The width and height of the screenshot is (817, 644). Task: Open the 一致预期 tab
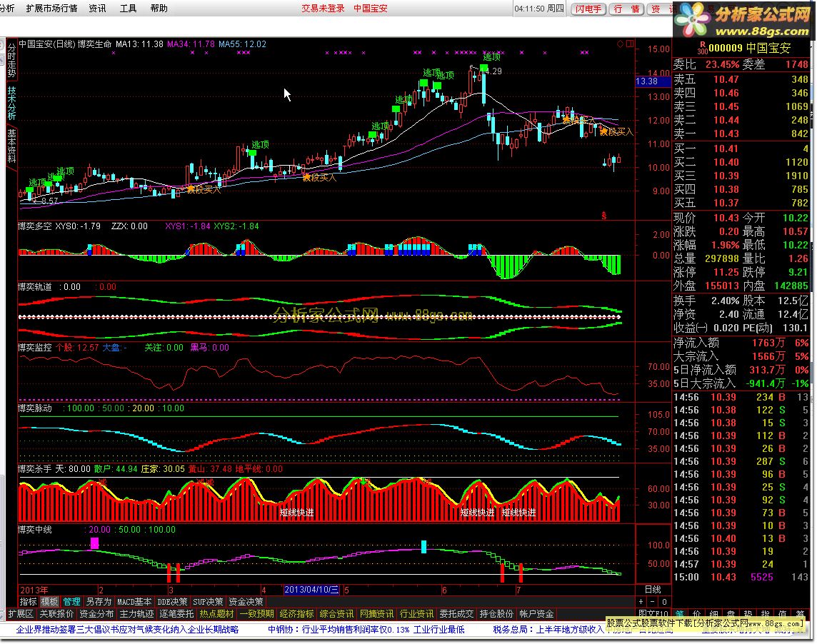[x=256, y=614]
